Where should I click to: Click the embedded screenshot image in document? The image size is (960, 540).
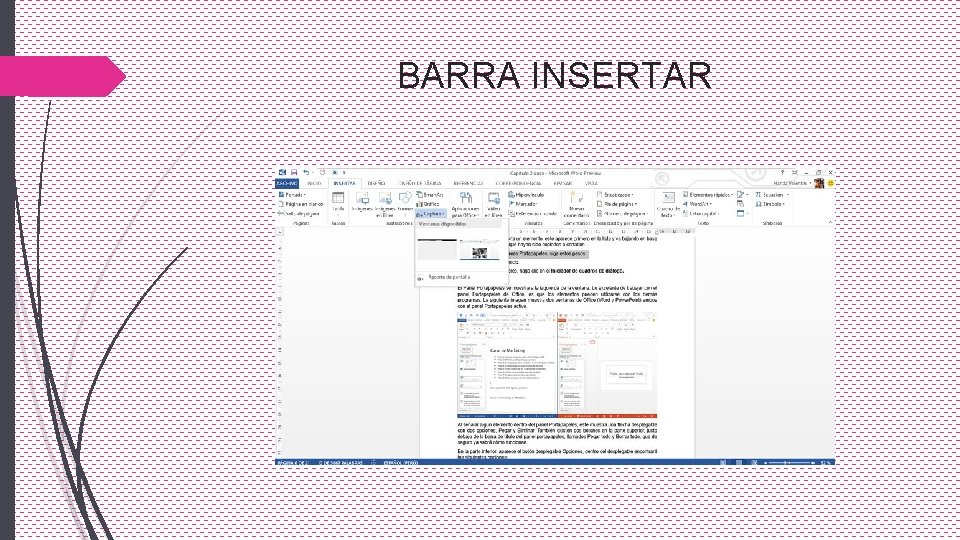coord(557,365)
